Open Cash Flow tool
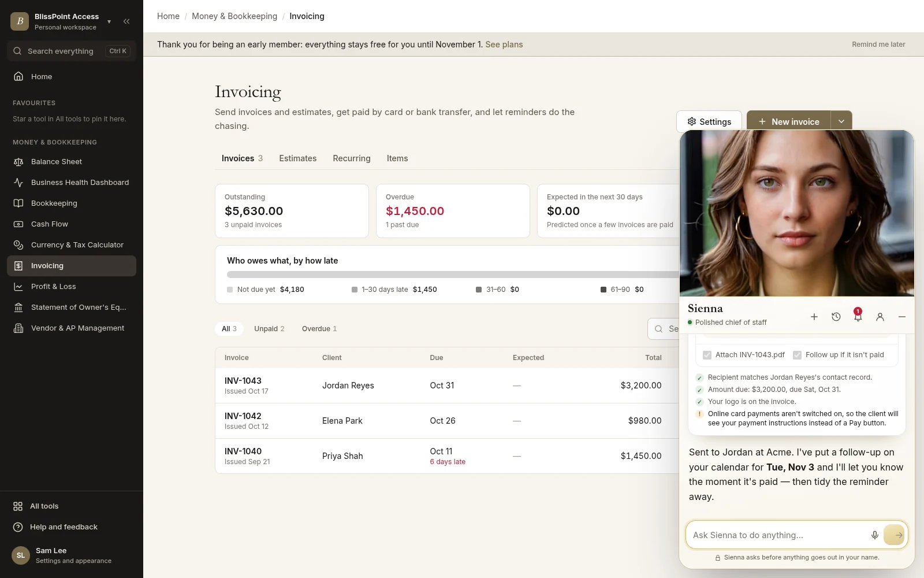Image resolution: width=924 pixels, height=578 pixels. 72,224
